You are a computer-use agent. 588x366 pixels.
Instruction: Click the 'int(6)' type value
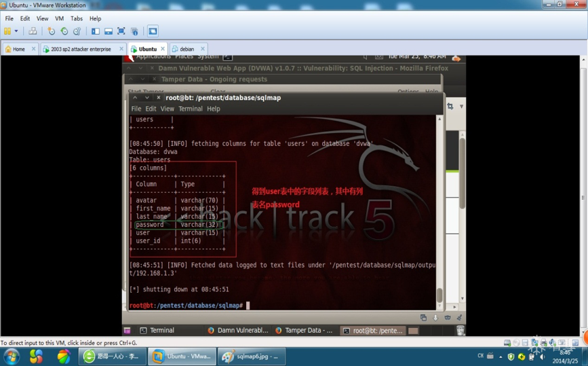(191, 240)
